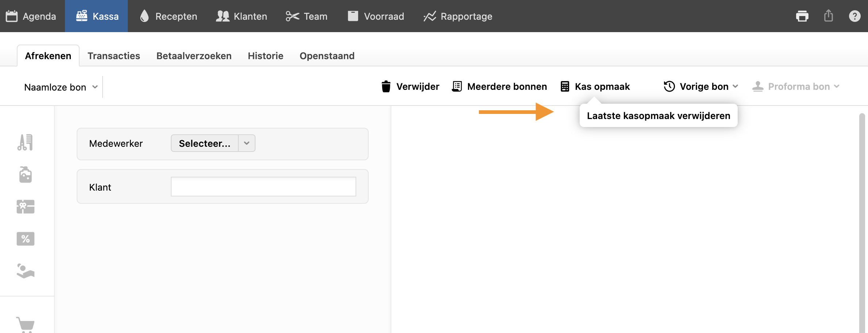Select the comb and scissors services icon

pos(25,142)
